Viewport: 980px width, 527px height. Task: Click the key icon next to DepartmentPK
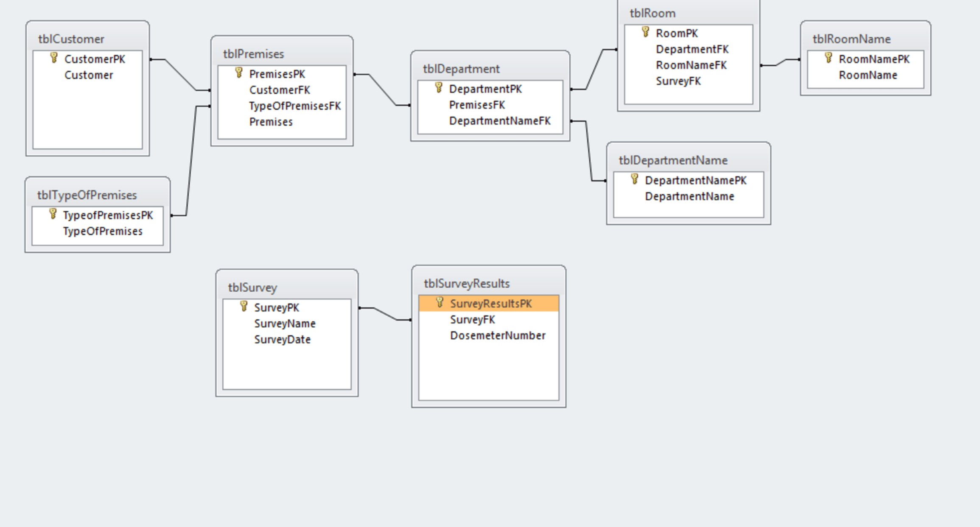[439, 88]
